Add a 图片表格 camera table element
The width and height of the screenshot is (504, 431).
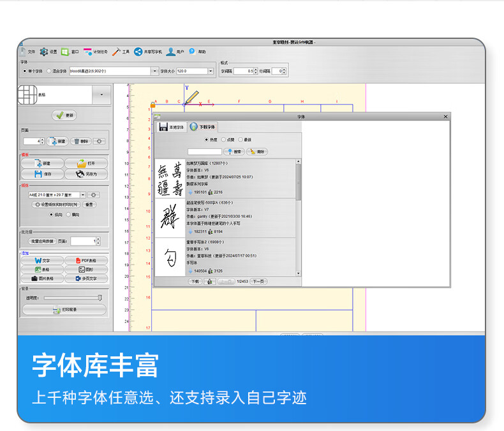click(43, 279)
